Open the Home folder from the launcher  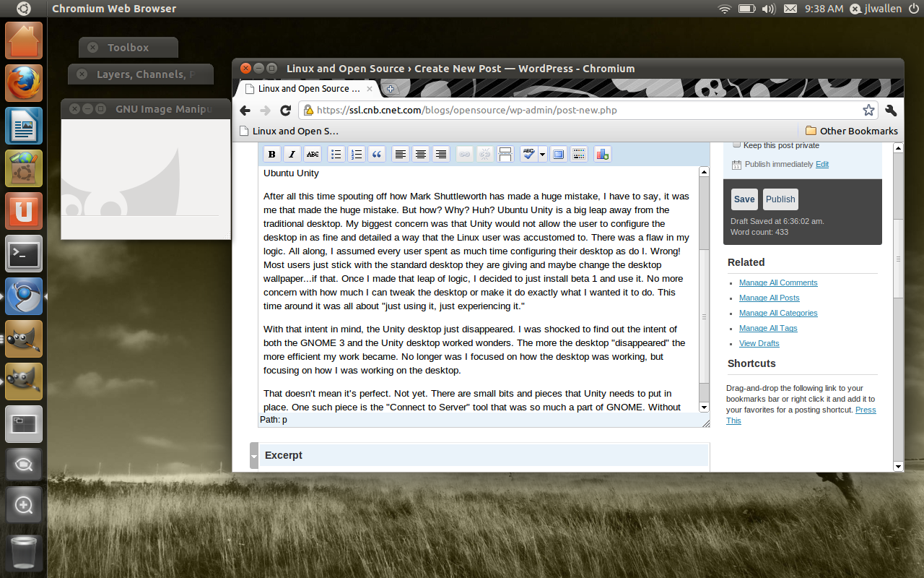coord(24,40)
